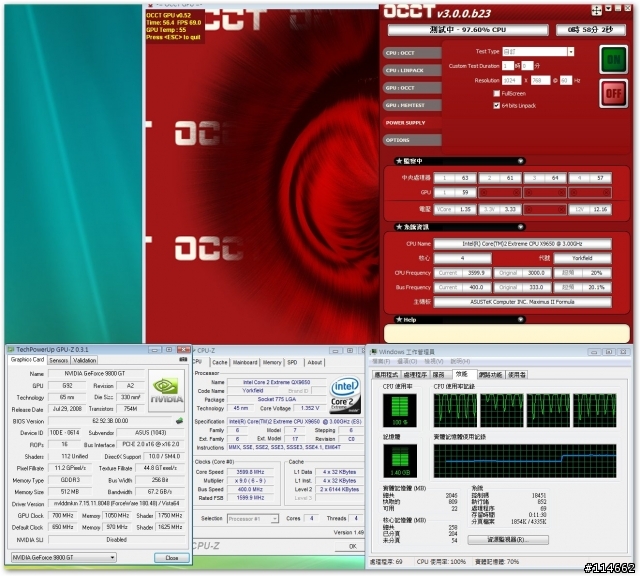Select the GPU : OCCT test tab
The width and height of the screenshot is (640, 576).
413,88
